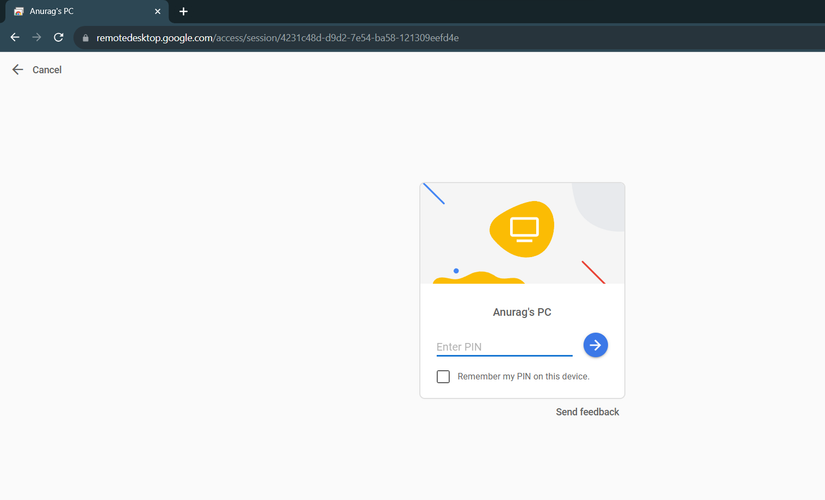Close the Anurag's PC tab

[x=157, y=11]
